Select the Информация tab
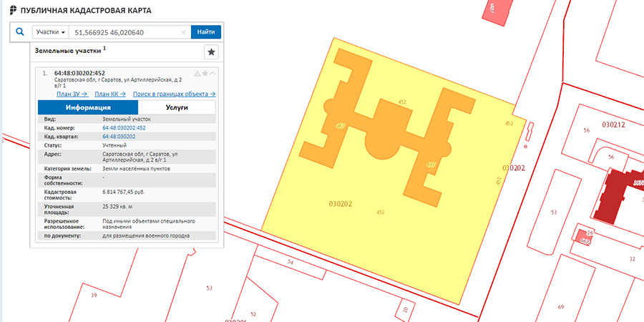This screenshot has width=644, height=322. click(84, 107)
